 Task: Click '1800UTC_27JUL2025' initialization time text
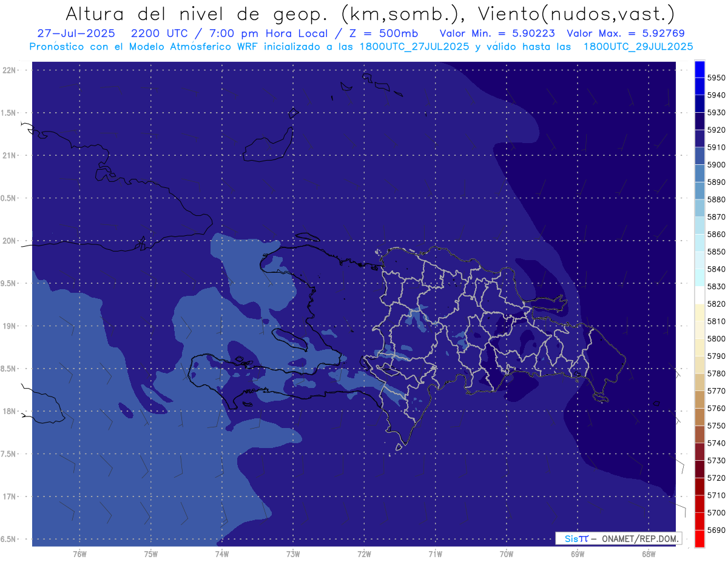click(414, 47)
